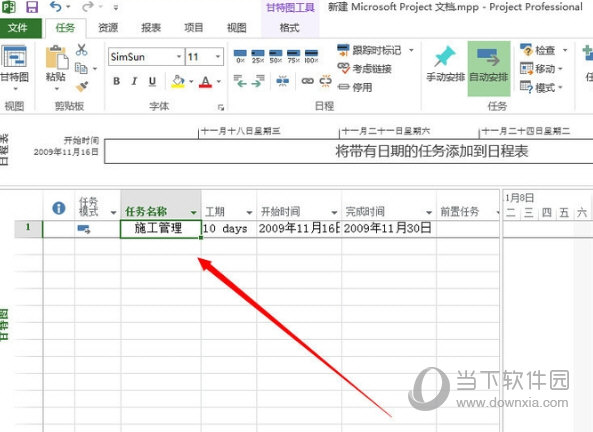This screenshot has width=593, height=432.
Task: Set task to 75% complete
Action: point(293,56)
